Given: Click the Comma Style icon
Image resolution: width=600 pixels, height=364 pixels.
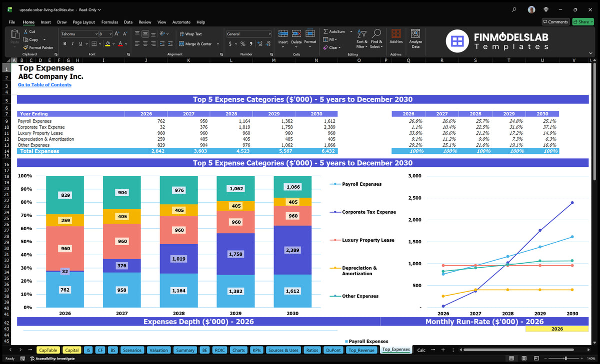Looking at the screenshot, I should [250, 44].
